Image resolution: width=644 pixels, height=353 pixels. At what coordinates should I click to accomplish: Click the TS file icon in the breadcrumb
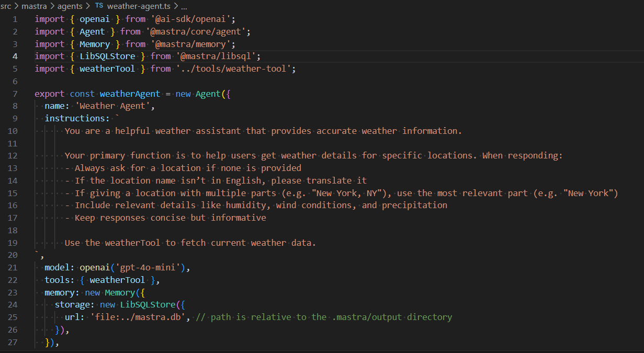point(99,6)
